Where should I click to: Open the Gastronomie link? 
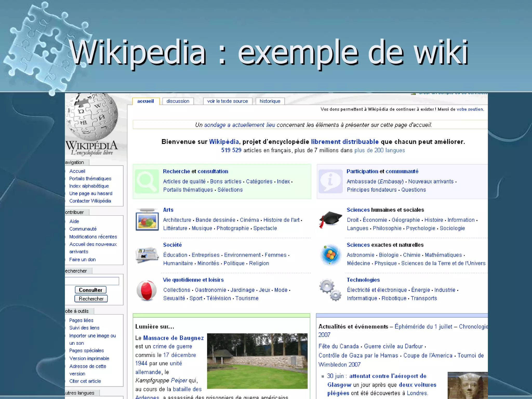point(210,290)
